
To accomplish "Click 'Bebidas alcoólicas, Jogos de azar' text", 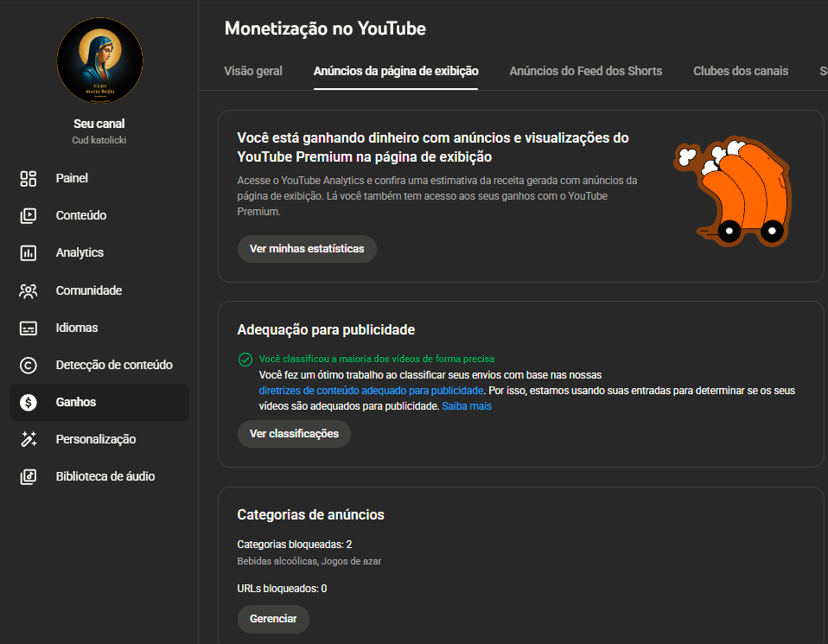I will (309, 561).
